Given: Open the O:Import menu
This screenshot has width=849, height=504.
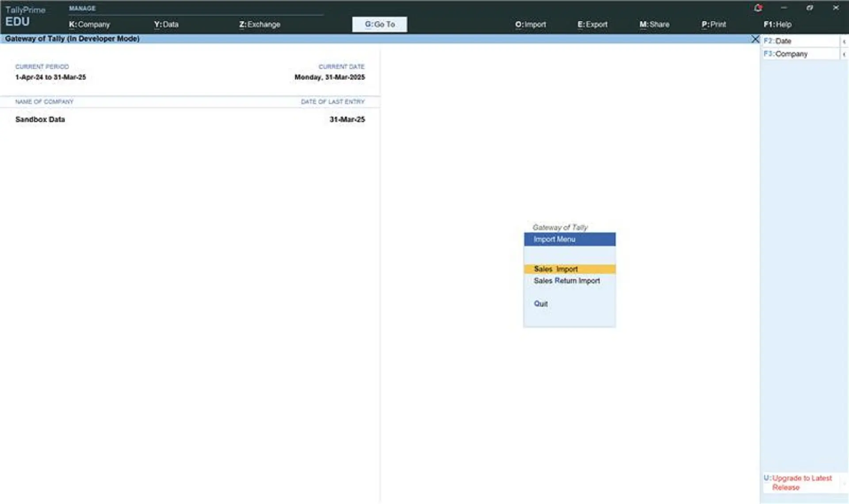Looking at the screenshot, I should (530, 24).
